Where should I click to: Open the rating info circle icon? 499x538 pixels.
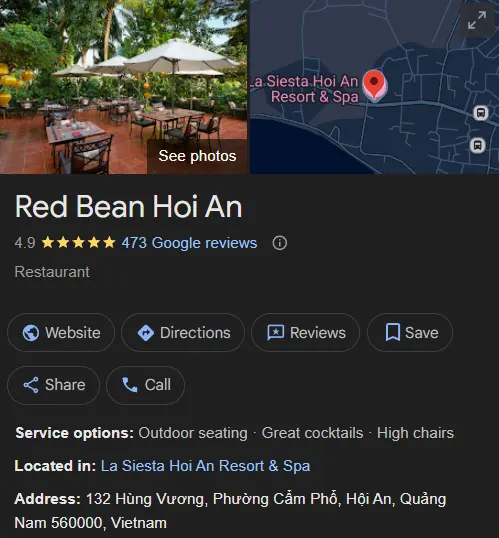pyautogui.click(x=280, y=243)
